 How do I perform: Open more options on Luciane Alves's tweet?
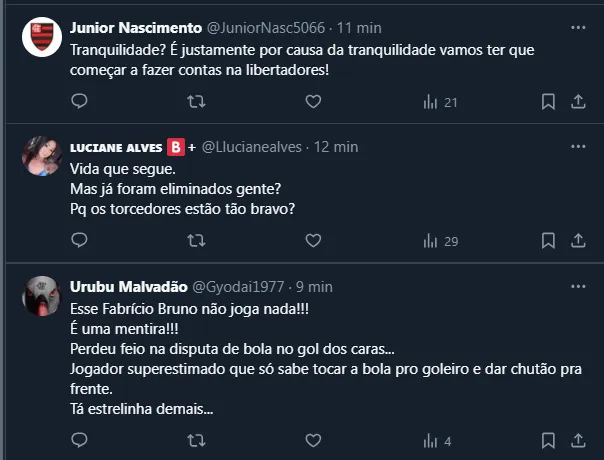pyautogui.click(x=577, y=147)
